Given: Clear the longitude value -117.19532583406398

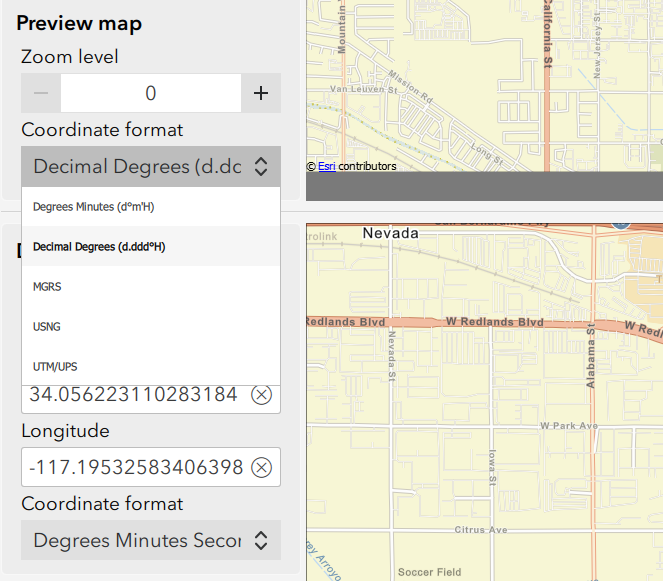Looking at the screenshot, I should [x=261, y=468].
